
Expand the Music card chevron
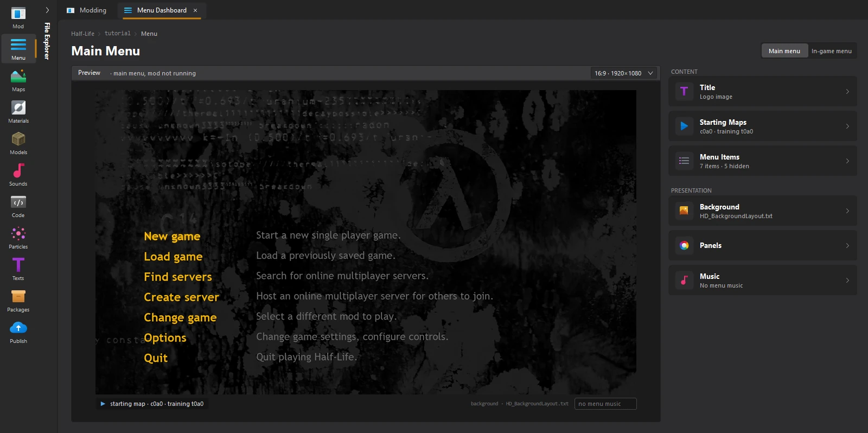tap(847, 280)
